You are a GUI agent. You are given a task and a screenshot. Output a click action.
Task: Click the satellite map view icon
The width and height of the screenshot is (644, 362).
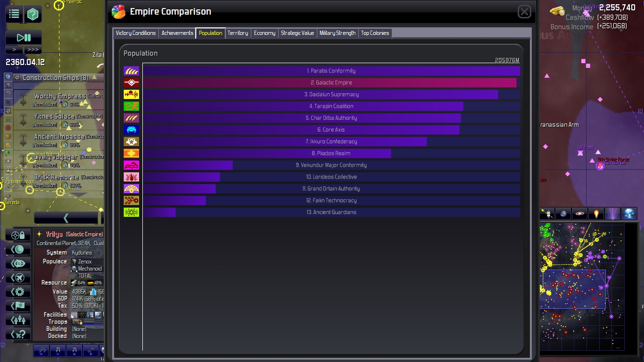click(547, 214)
